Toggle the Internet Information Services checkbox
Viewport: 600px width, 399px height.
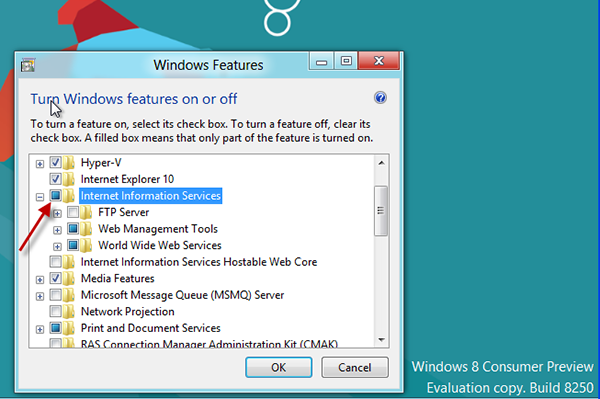[x=55, y=195]
